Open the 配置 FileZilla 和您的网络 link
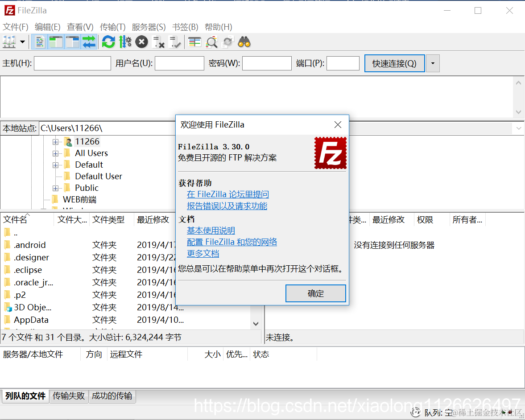Viewport: 525px width, 420px height. (232, 242)
